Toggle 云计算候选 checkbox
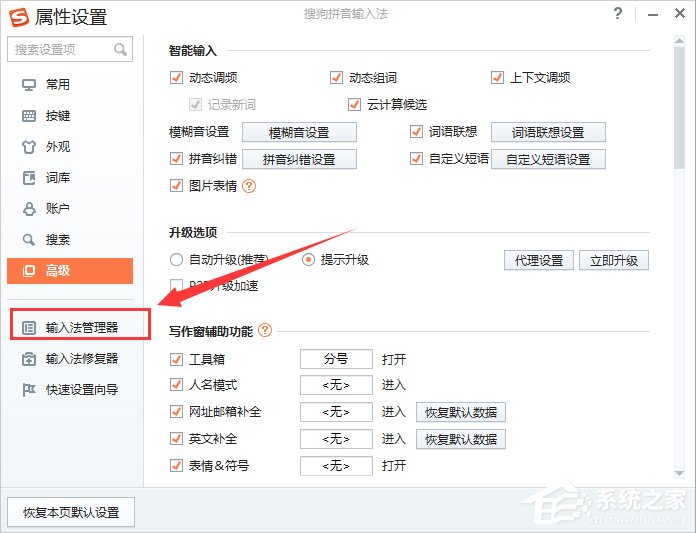 tap(354, 105)
